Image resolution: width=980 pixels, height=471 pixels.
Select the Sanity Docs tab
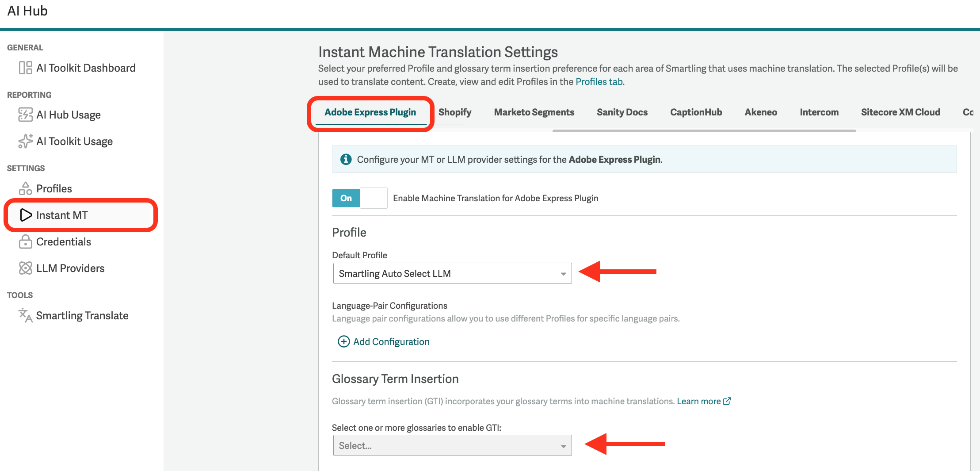click(622, 112)
